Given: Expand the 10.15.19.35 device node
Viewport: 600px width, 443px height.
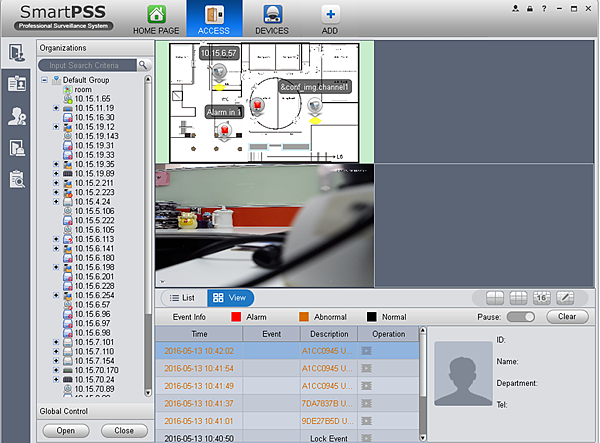Looking at the screenshot, I should point(56,164).
